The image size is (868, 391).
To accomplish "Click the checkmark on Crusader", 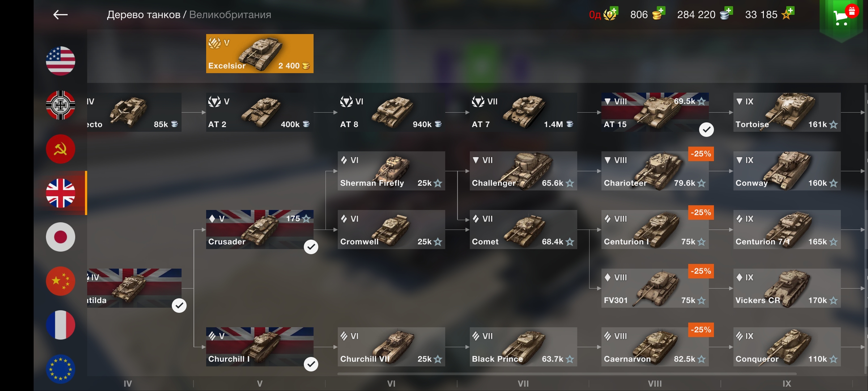I will [311, 247].
